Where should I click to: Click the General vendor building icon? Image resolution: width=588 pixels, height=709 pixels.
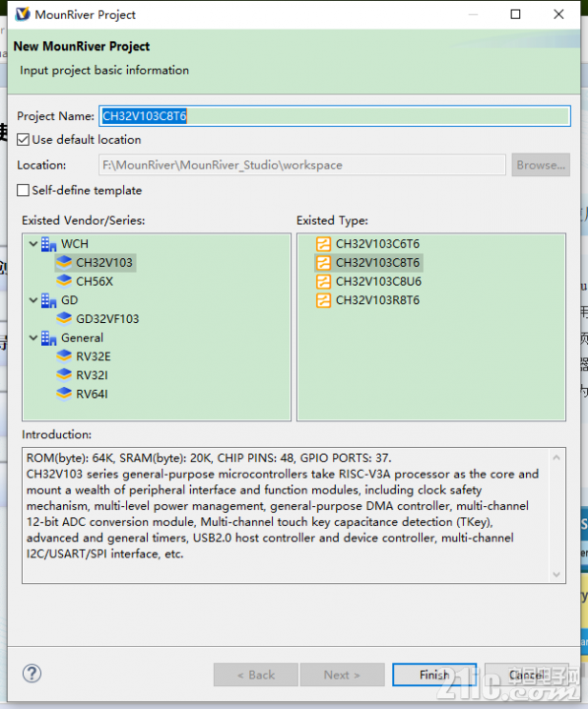pyautogui.click(x=48, y=338)
